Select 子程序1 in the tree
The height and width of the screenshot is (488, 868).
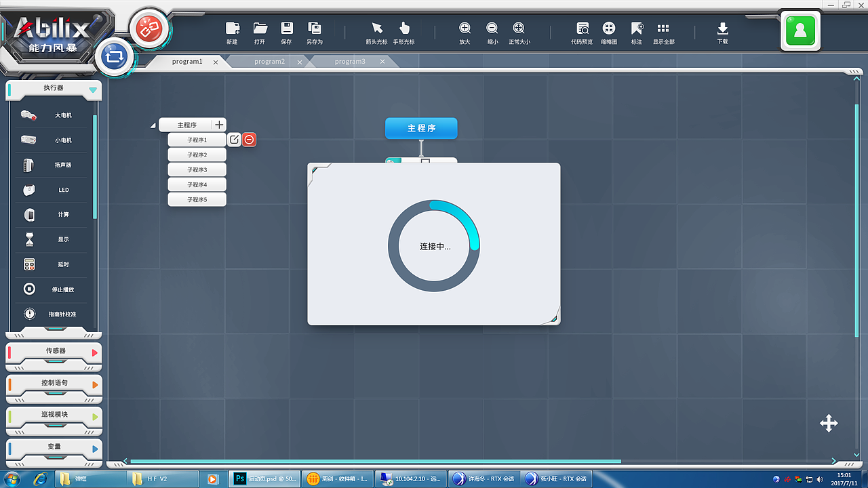197,140
